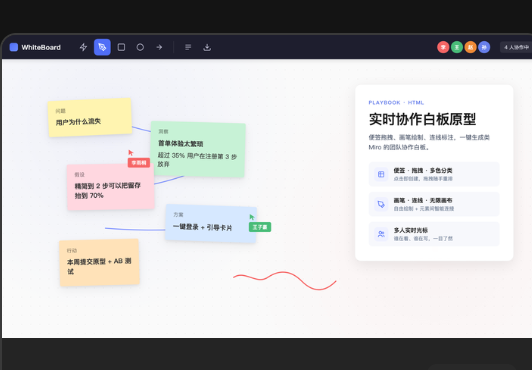Choose the circle shape tool
Viewport: 532px width, 370px height.
140,47
